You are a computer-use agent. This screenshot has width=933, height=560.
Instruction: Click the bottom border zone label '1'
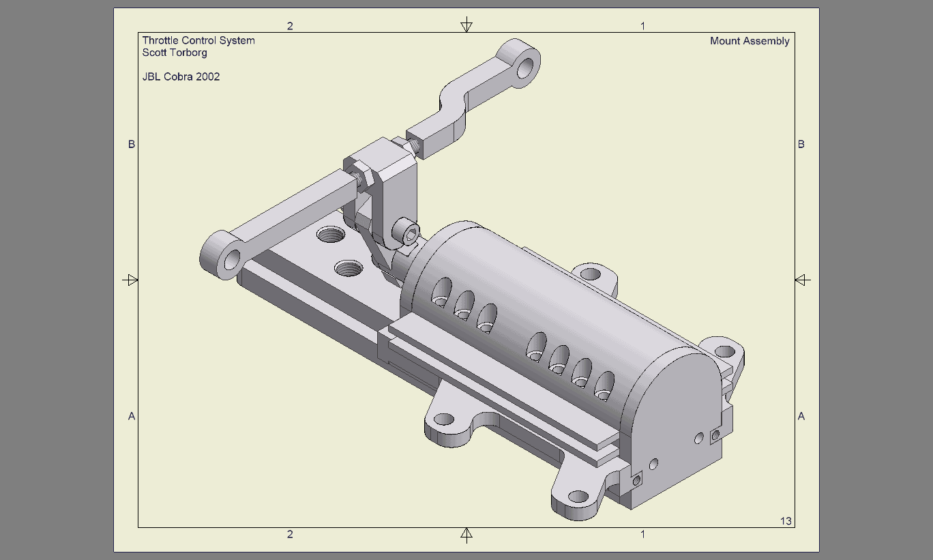click(642, 534)
